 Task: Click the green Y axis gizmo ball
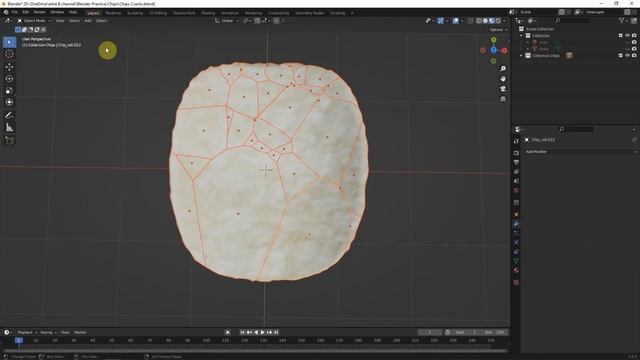point(493,40)
